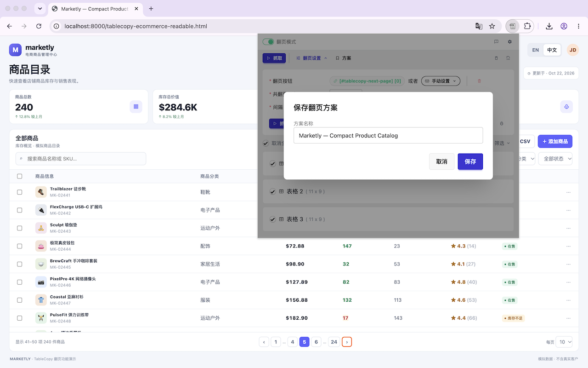Change the 每页 rows-per-page dropdown
This screenshot has height=368, width=588.
564,342
